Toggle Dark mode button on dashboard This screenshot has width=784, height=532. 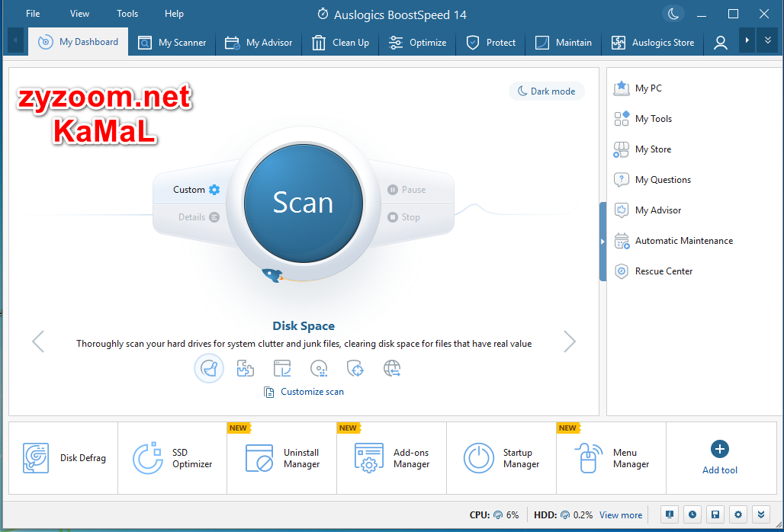pos(547,91)
